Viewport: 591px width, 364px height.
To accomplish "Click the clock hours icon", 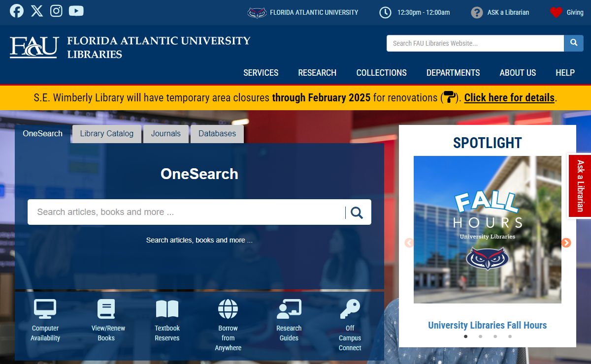I will point(385,12).
